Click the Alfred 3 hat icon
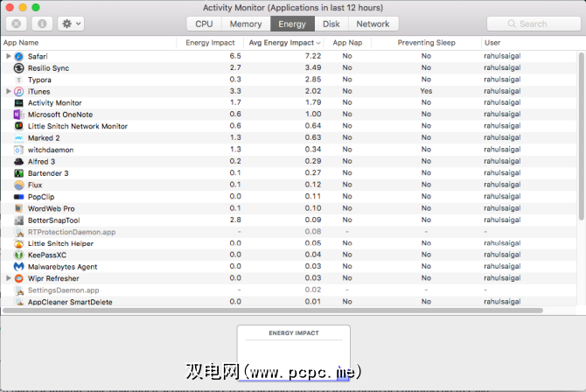Screen dimensions: 586x392 tap(18, 162)
